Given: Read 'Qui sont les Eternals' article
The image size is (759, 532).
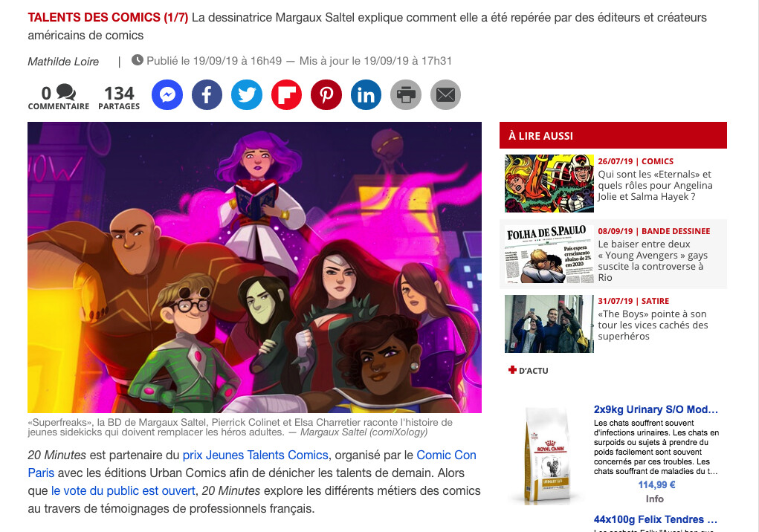Looking at the screenshot, I should pos(655,185).
